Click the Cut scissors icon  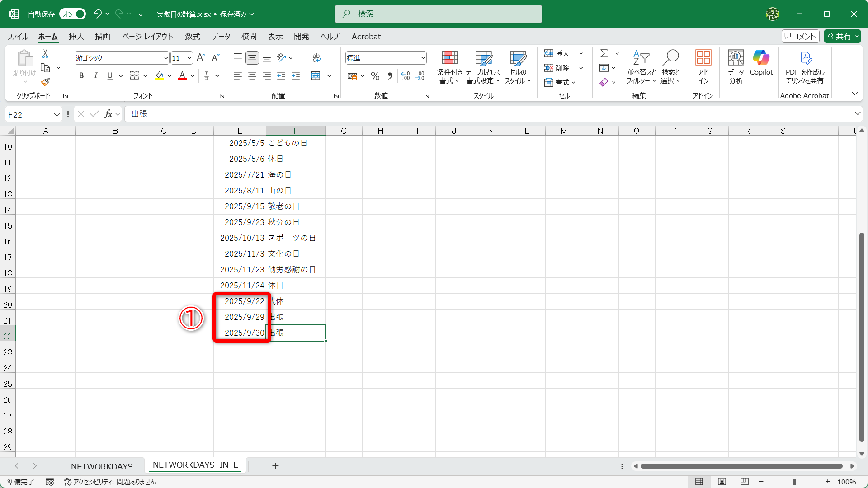point(45,54)
